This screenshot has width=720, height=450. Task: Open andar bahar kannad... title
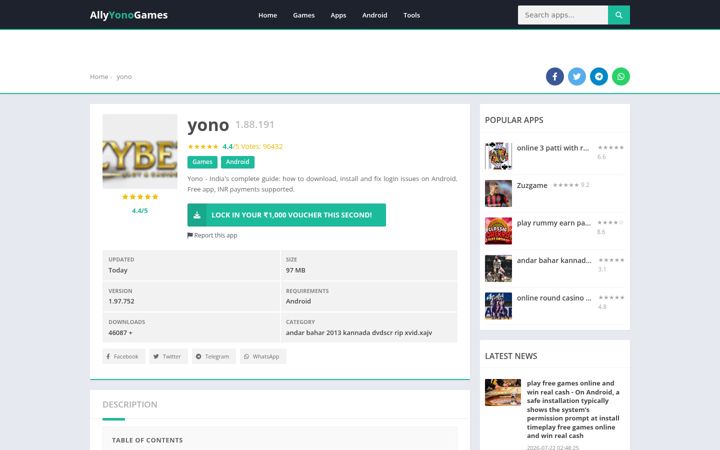554,260
